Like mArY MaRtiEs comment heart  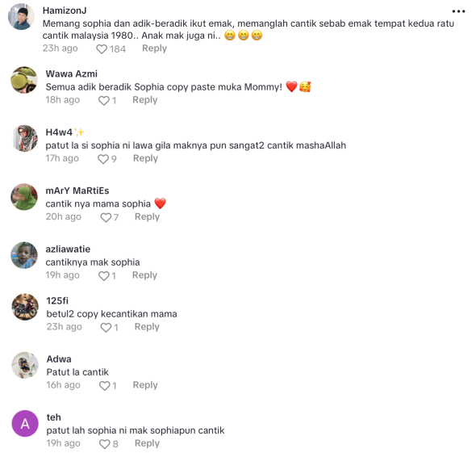click(x=106, y=217)
